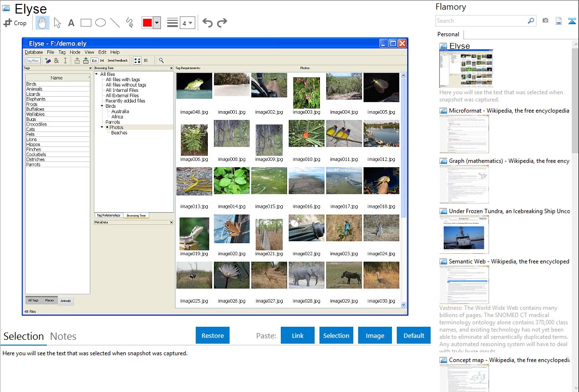Select the arrow pointer tool
579x392 pixels.
tap(57, 23)
